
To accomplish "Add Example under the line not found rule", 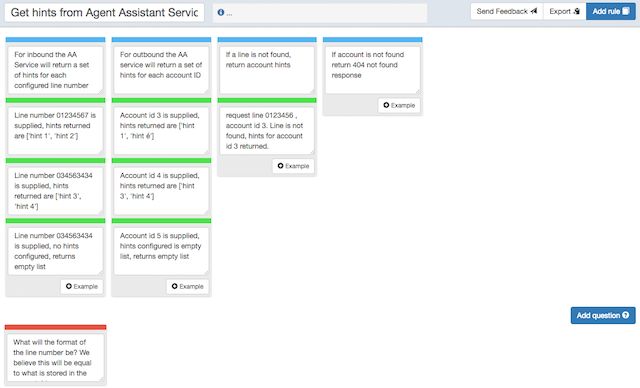I will (293, 166).
